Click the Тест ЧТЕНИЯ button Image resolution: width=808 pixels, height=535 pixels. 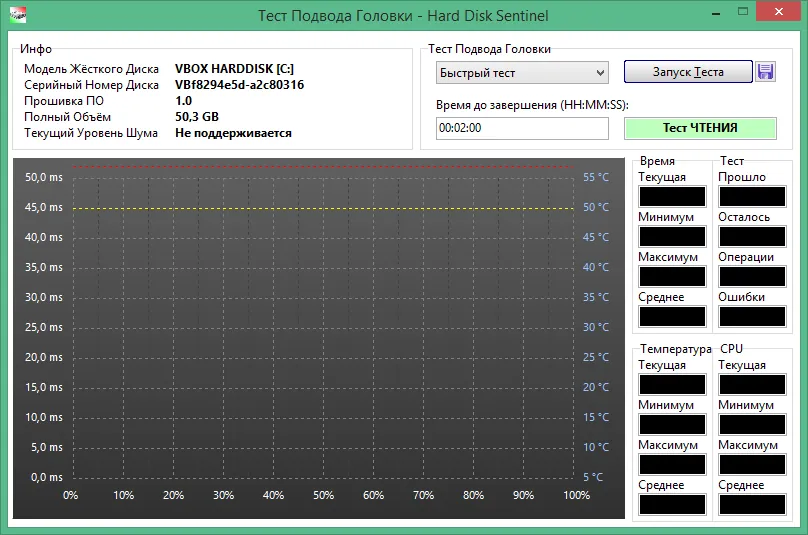coord(700,128)
